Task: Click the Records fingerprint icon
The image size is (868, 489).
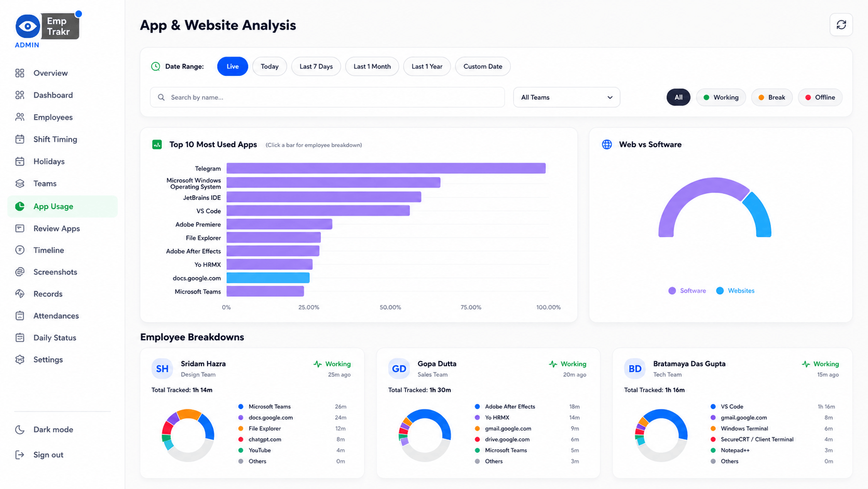Action: [x=20, y=294]
